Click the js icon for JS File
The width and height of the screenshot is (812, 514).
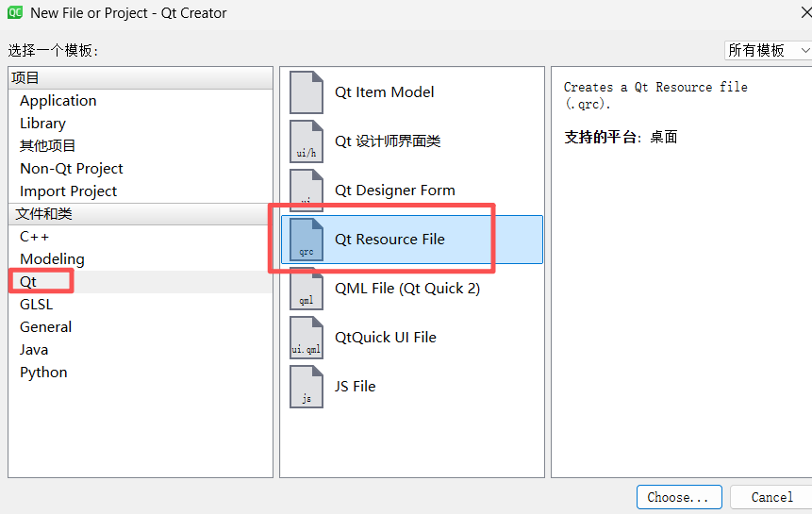(307, 387)
